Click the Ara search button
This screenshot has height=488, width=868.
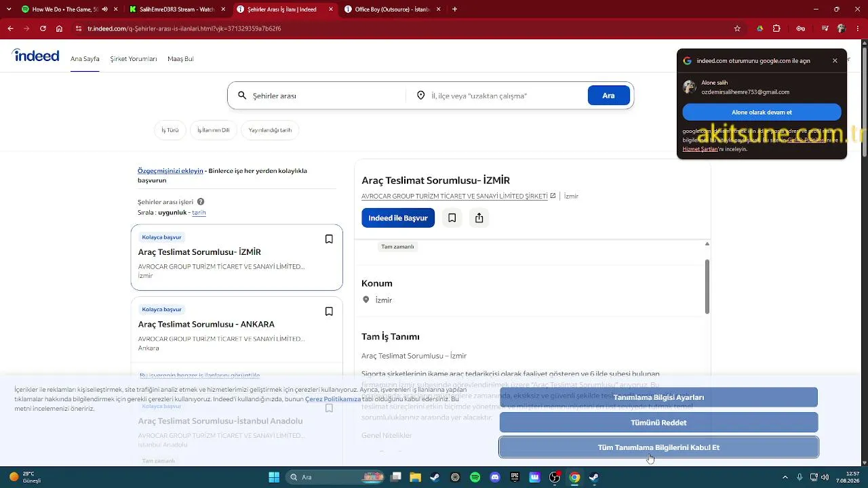(608, 96)
